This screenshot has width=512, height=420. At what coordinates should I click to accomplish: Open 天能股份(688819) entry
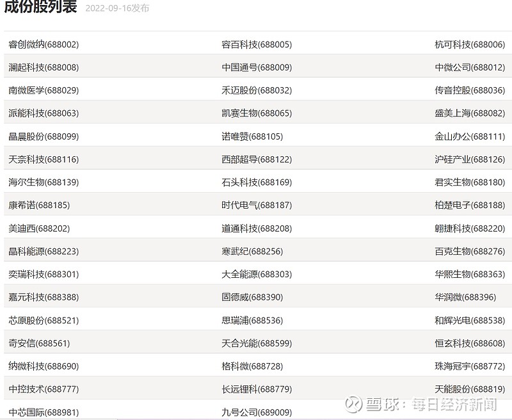click(x=470, y=389)
